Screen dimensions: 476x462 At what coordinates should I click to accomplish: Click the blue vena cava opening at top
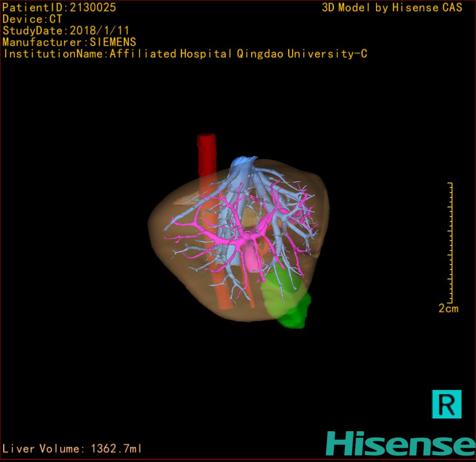pos(243,162)
